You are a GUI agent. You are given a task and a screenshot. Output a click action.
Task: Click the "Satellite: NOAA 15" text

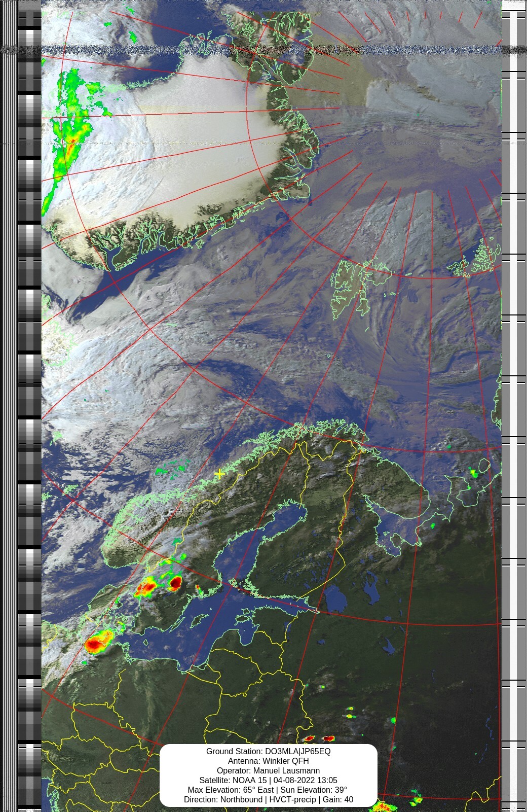pos(233,780)
